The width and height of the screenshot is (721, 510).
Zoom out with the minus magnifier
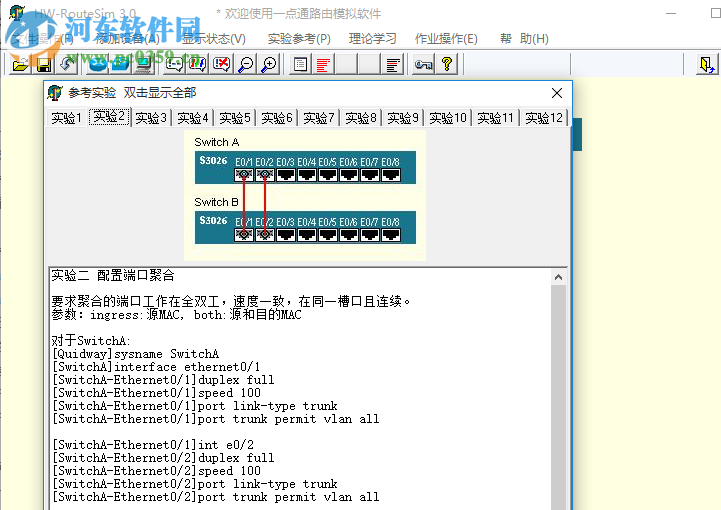tap(246, 64)
